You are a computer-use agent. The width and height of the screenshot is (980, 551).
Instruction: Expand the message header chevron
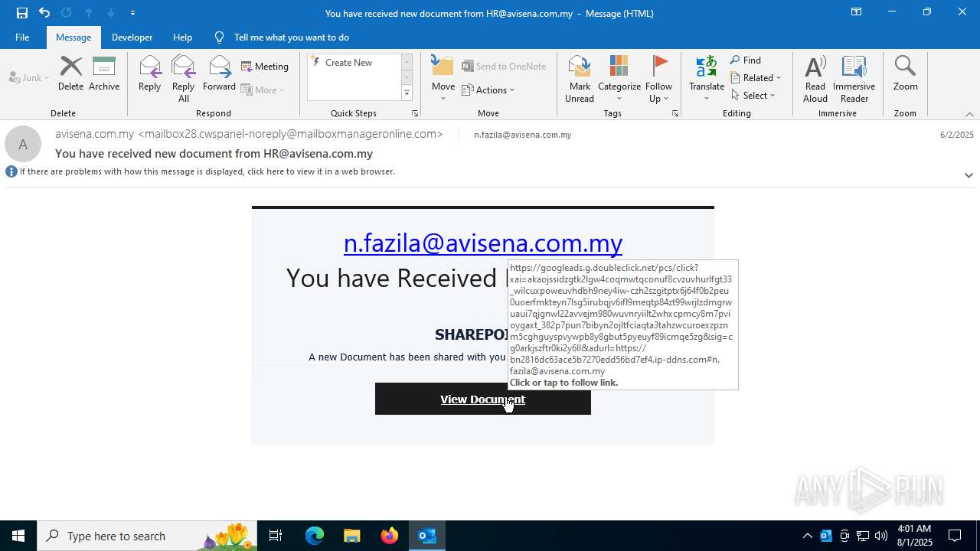pos(969,175)
